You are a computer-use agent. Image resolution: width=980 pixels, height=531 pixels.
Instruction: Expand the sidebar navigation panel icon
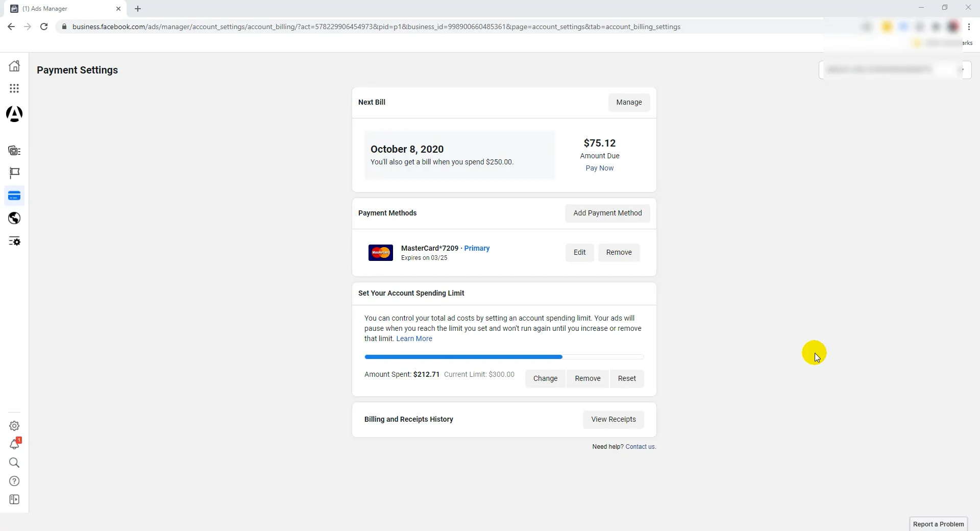14,499
